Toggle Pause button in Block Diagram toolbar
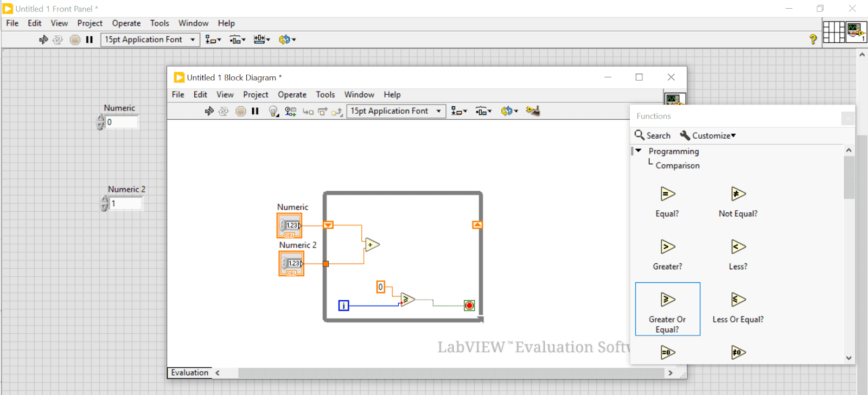This screenshot has width=868, height=395. tap(255, 111)
